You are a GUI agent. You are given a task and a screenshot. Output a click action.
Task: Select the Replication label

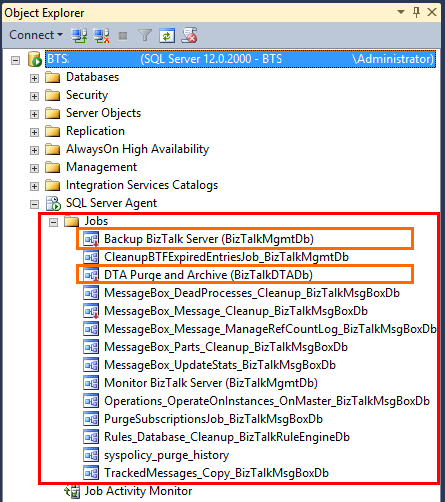click(95, 131)
